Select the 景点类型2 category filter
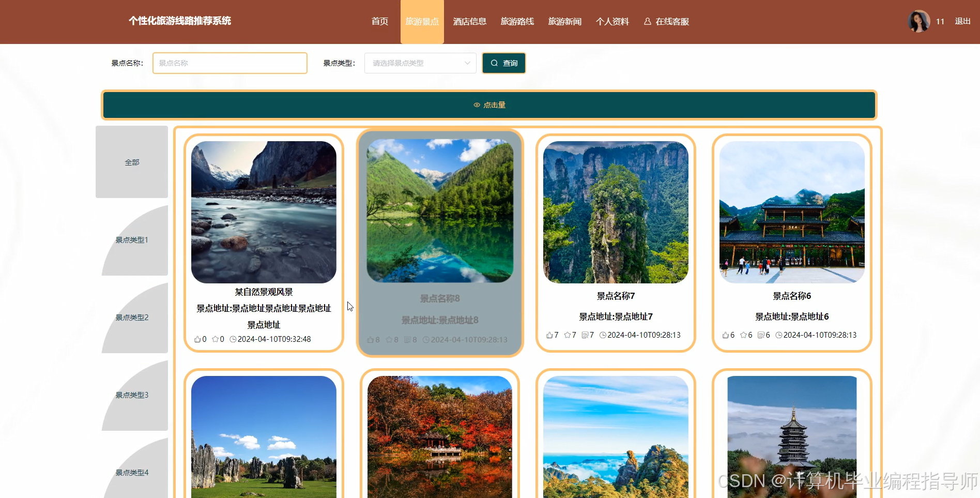The height and width of the screenshot is (498, 980). [x=132, y=318]
